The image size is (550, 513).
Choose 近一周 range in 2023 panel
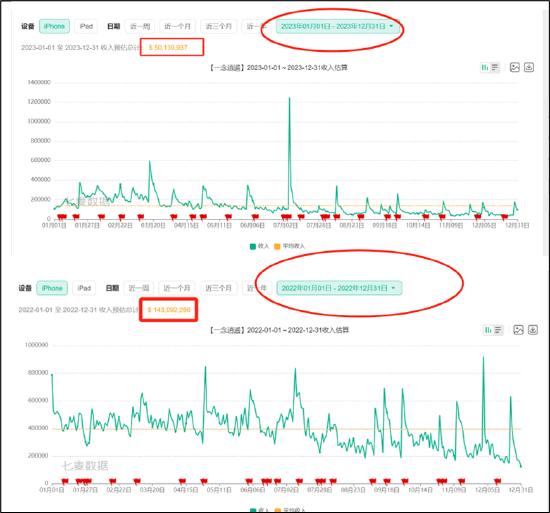click(x=140, y=26)
